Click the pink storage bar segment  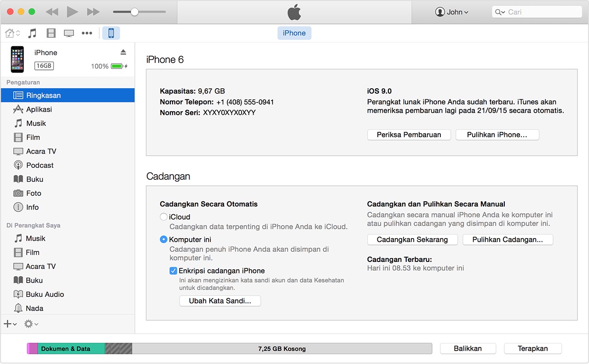[32, 348]
